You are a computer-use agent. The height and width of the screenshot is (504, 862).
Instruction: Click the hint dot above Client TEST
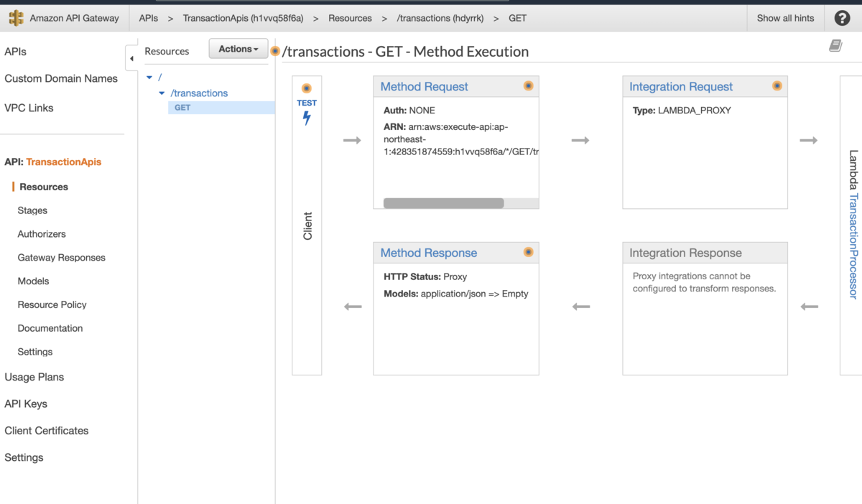click(x=307, y=88)
